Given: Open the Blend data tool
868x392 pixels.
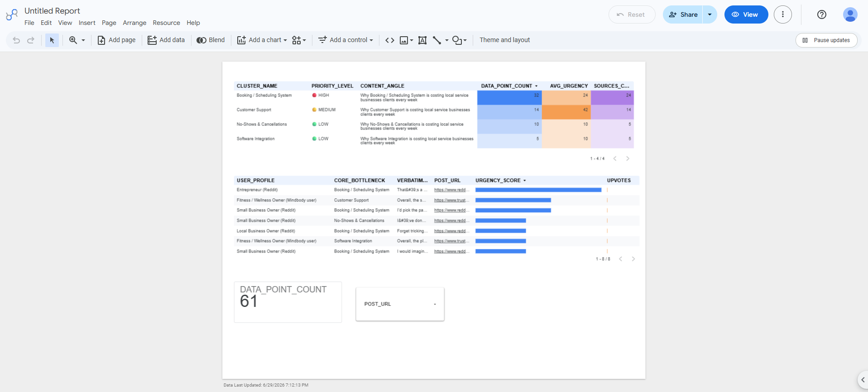Looking at the screenshot, I should pos(211,40).
